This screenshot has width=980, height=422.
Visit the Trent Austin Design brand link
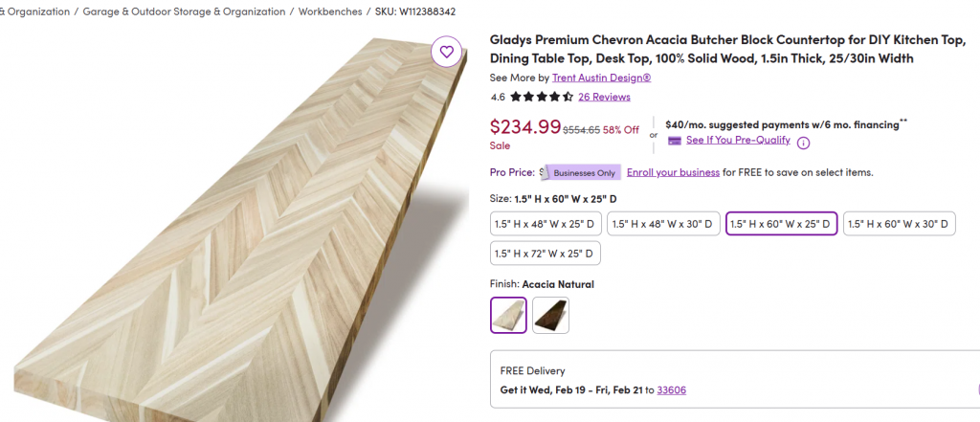point(601,78)
